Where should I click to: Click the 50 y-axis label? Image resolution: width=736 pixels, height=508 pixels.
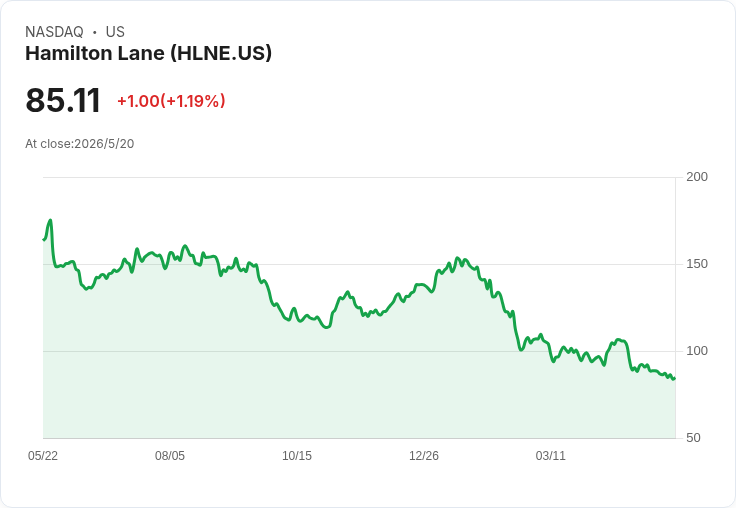693,438
